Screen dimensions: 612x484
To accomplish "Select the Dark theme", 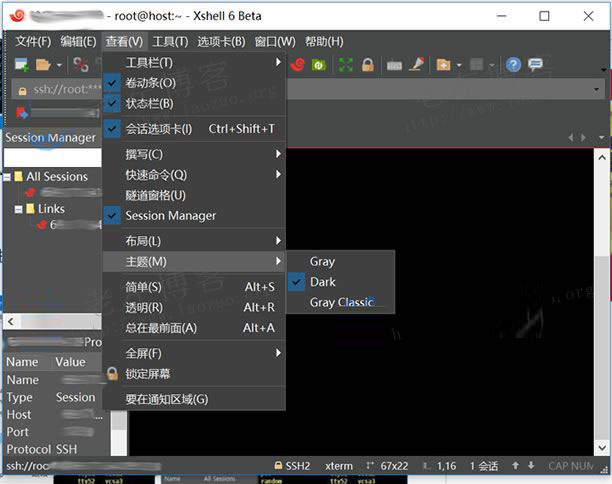I will pyautogui.click(x=341, y=282).
